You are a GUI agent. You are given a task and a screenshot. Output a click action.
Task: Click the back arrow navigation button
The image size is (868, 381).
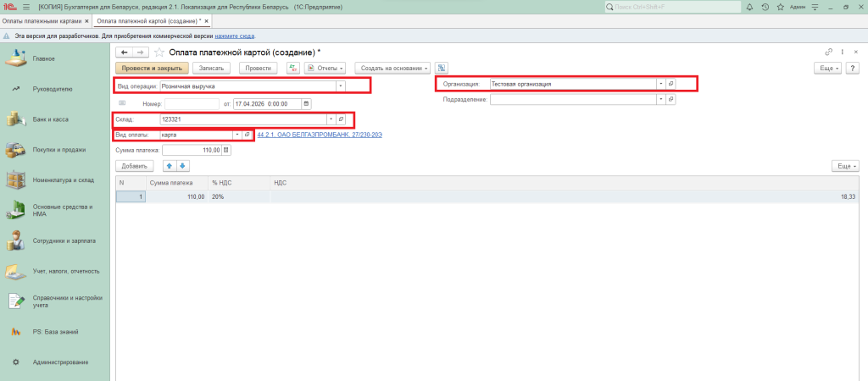pyautogui.click(x=125, y=52)
